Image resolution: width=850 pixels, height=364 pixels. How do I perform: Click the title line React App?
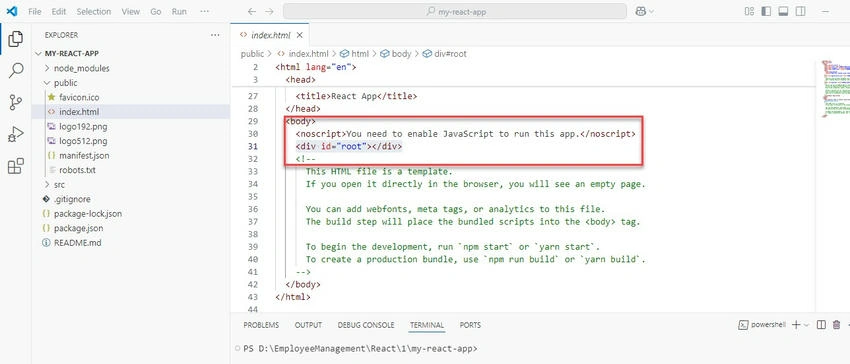[x=356, y=96]
